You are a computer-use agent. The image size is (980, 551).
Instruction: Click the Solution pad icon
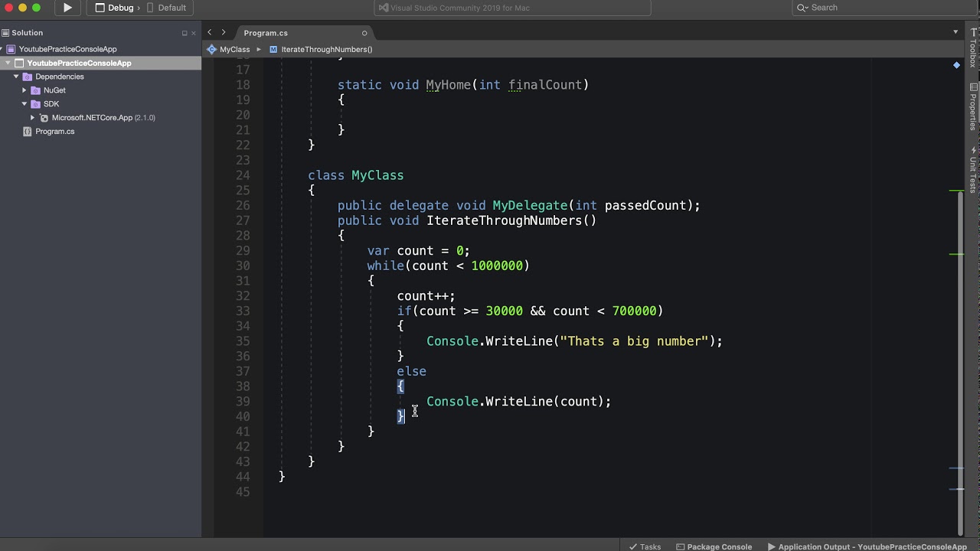[x=5, y=33]
